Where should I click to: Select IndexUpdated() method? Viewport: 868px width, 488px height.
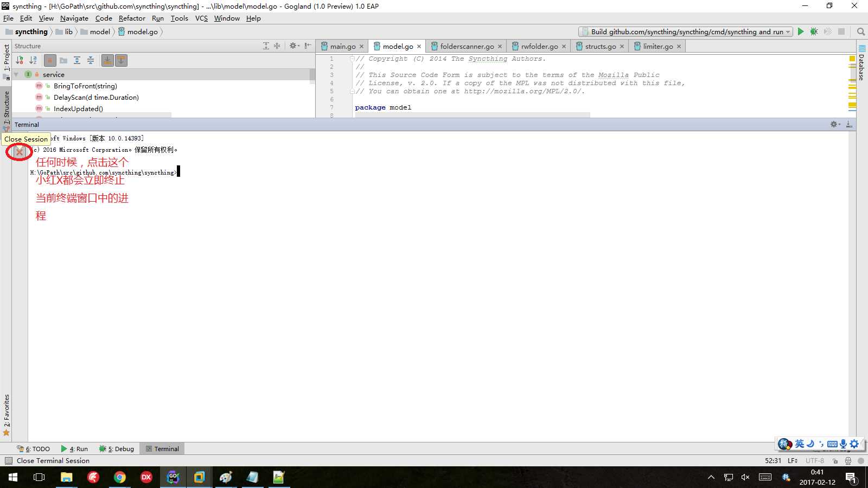78,108
